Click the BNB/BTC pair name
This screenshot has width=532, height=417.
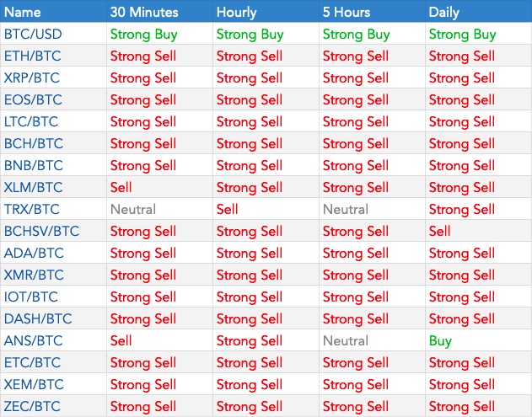coord(33,166)
